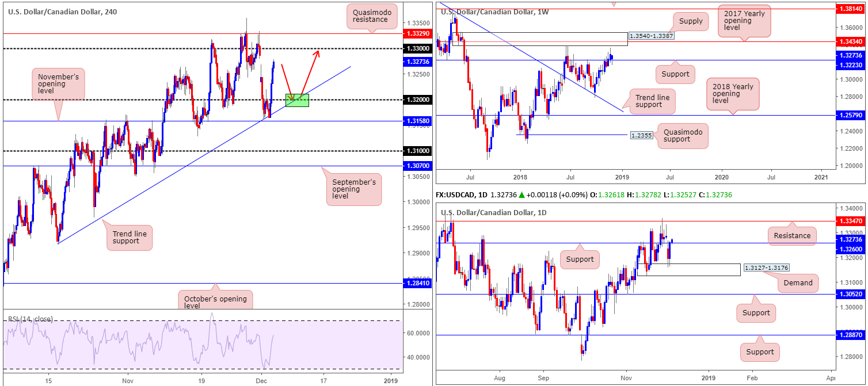The width and height of the screenshot is (868, 386).
Task: Select the blue 1.25790 price label
Action: pyautogui.click(x=851, y=116)
